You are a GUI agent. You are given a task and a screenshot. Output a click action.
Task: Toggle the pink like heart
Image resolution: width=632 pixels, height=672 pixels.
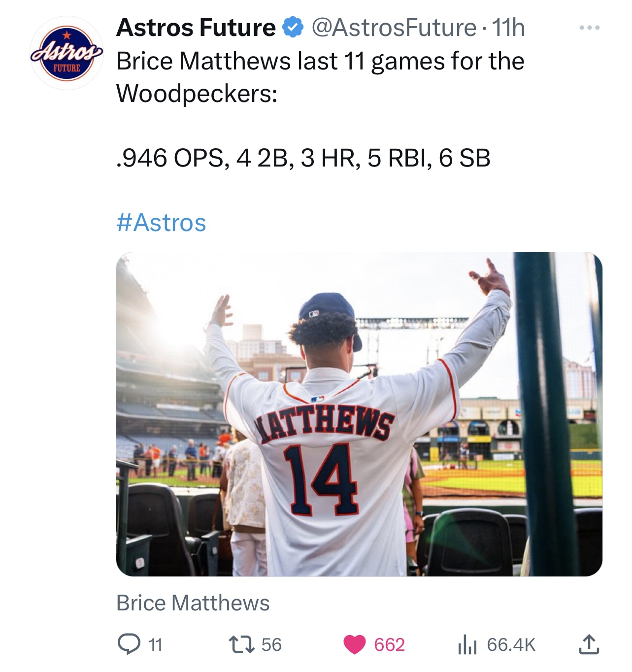[x=354, y=644]
